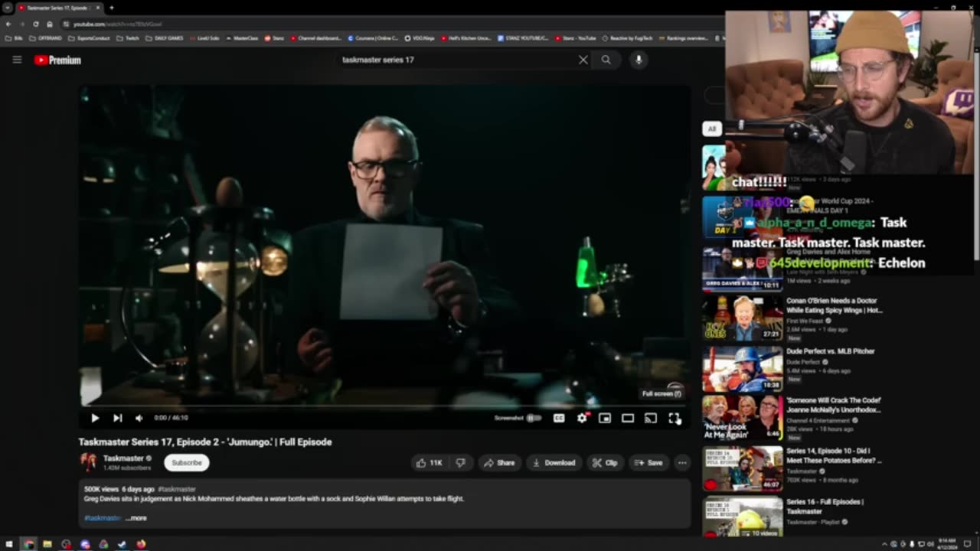Create a Clip from the video
Image resolution: width=980 pixels, height=551 pixels.
tap(605, 463)
